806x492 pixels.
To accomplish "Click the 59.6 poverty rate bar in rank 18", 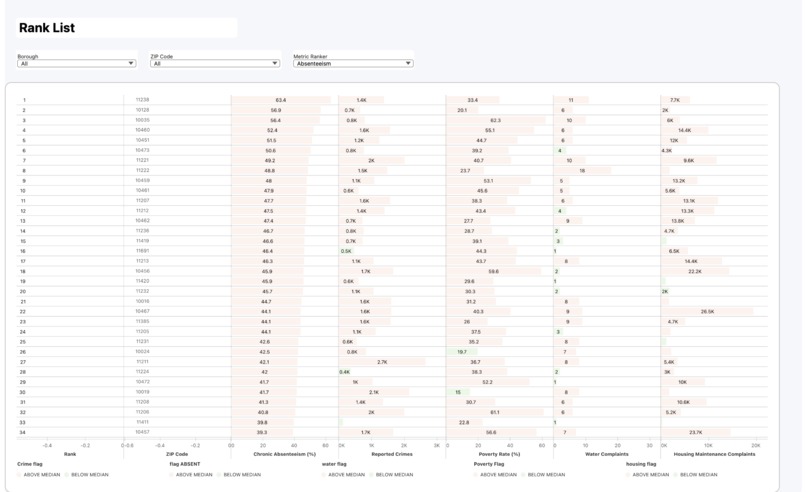I will point(493,271).
